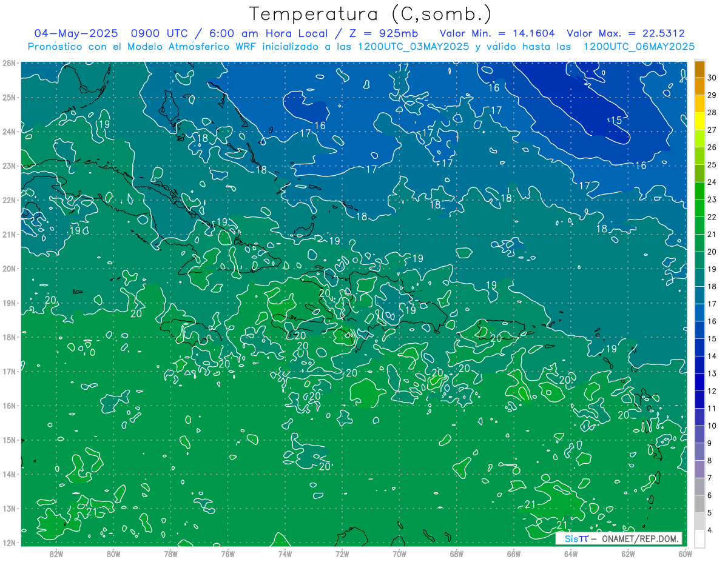The image size is (728, 562).
Task: Click the 62W longitude axis label
Action: click(628, 553)
